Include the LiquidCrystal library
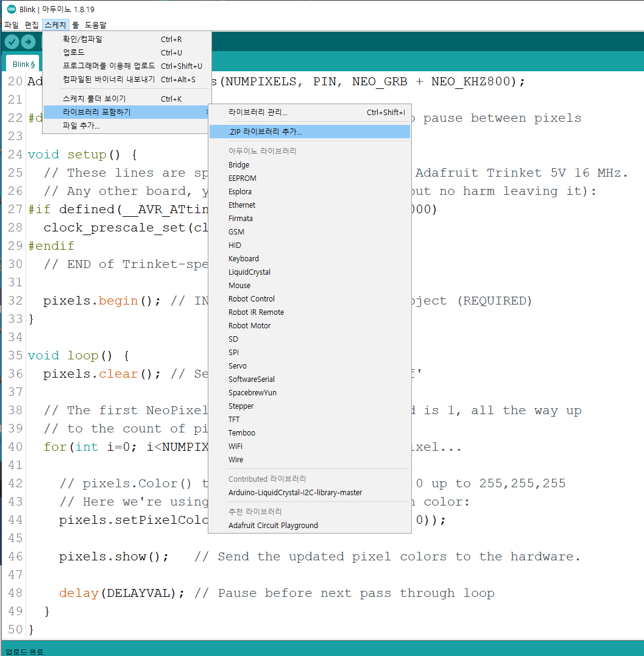 [310, 272]
